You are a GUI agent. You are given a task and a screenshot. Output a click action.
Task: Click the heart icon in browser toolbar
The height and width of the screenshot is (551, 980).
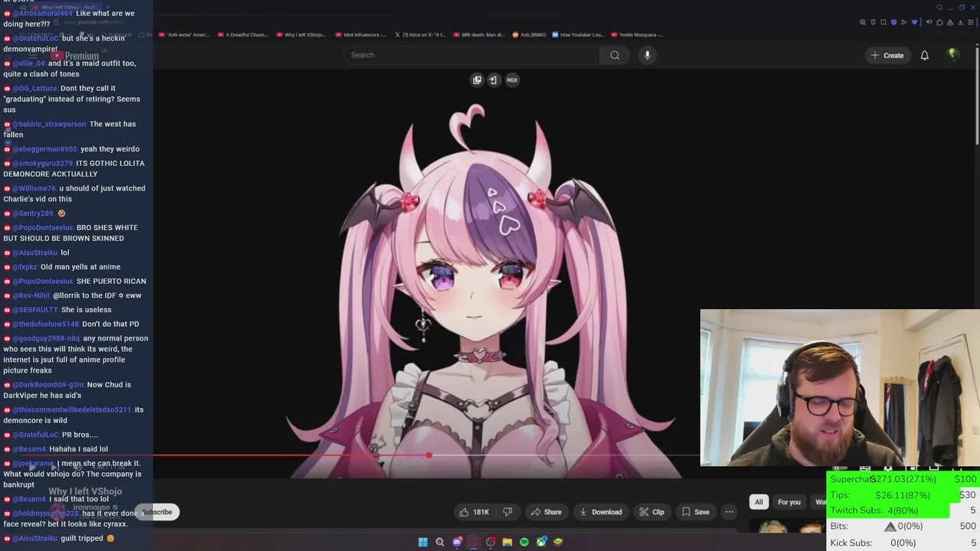tap(914, 22)
